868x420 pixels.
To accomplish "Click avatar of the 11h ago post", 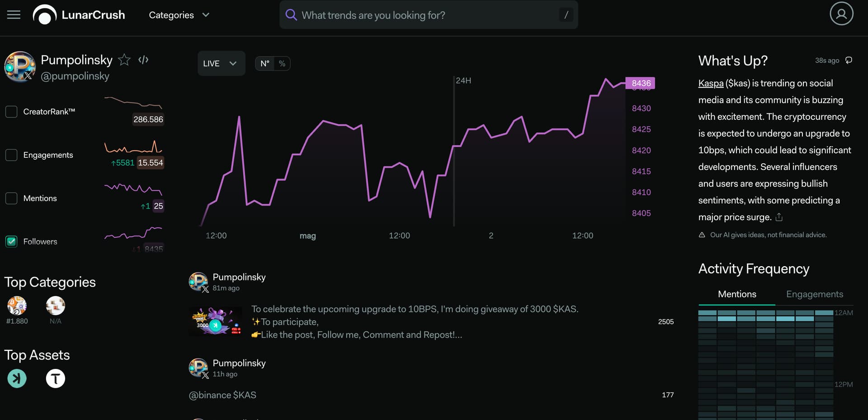I will click(198, 368).
